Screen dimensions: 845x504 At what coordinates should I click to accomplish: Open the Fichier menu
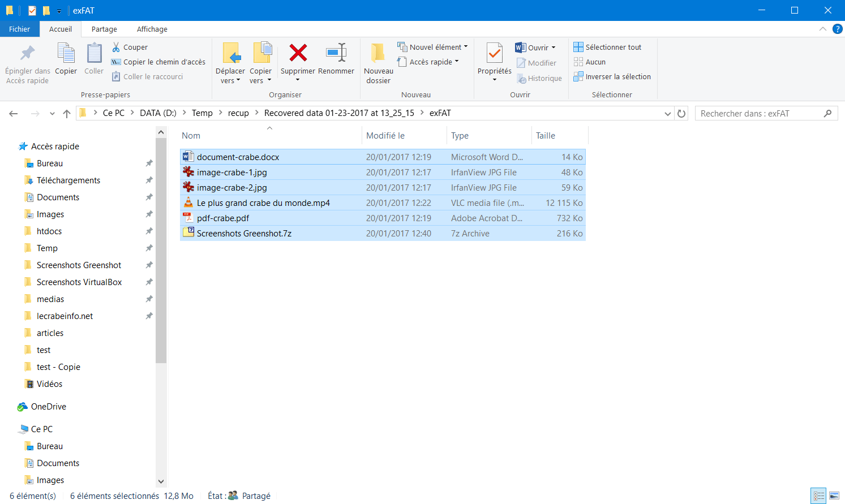(19, 29)
